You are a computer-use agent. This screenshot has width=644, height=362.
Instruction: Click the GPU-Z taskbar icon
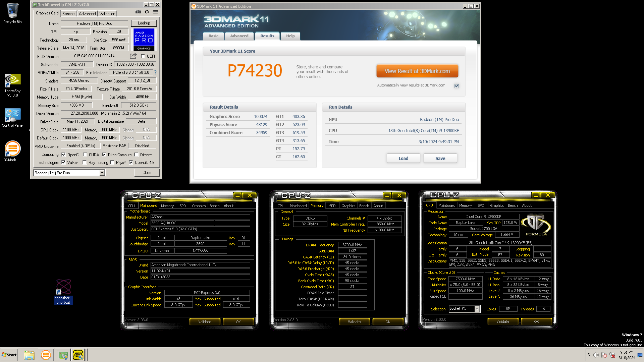(x=63, y=355)
